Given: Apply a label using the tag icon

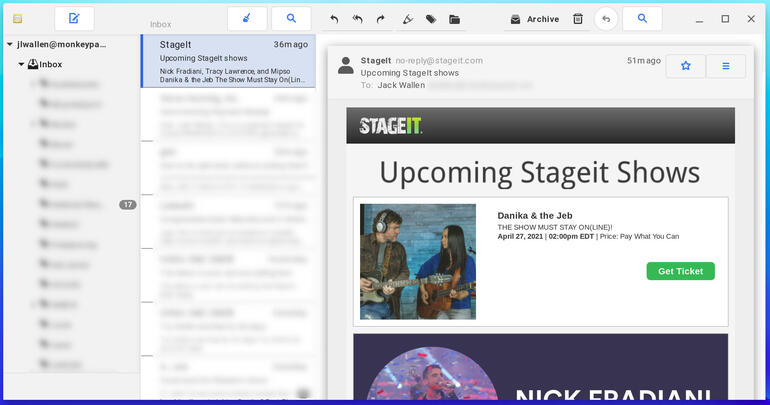Looking at the screenshot, I should pos(431,19).
